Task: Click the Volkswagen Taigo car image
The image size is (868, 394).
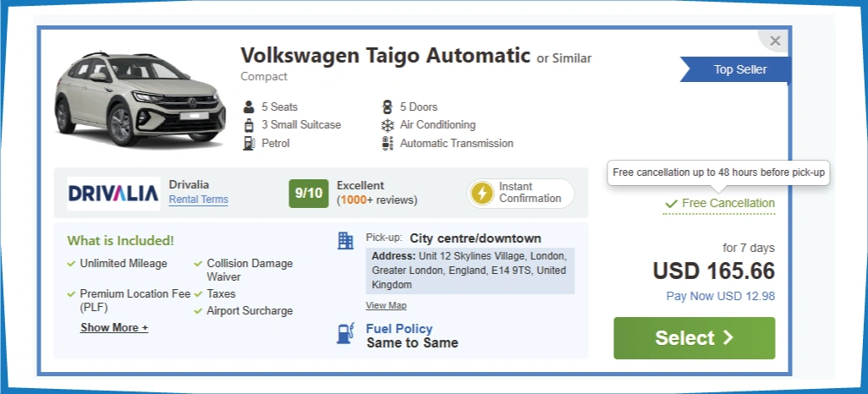Action: 140,100
